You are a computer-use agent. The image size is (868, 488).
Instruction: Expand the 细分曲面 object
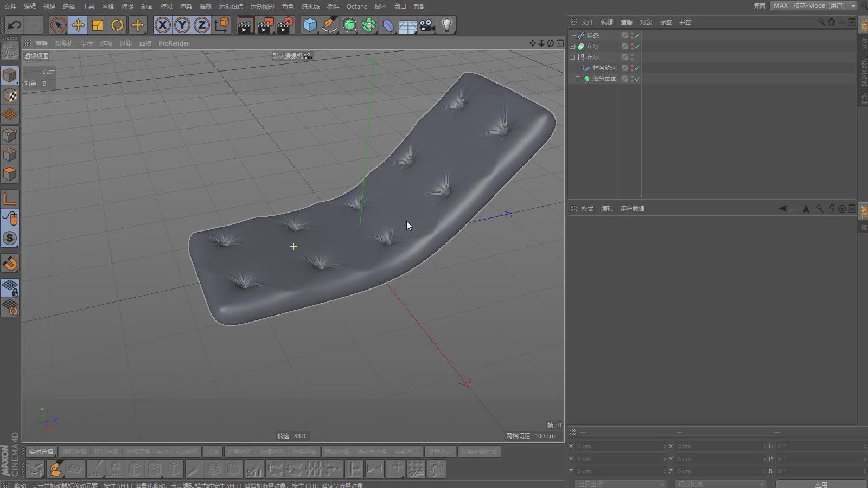(x=578, y=79)
